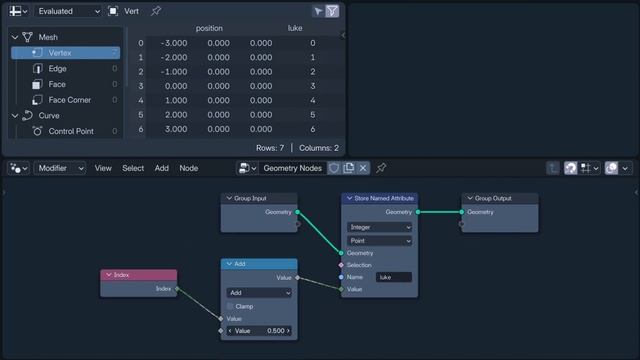
Task: Toggle selected-only cursor filter in spreadsheet
Action: coord(318,11)
